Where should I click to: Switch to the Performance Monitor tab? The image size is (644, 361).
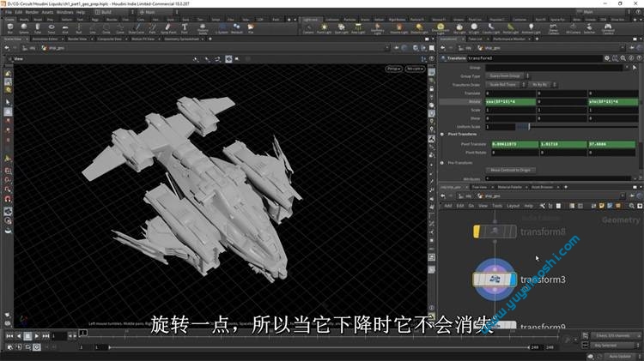click(x=508, y=39)
